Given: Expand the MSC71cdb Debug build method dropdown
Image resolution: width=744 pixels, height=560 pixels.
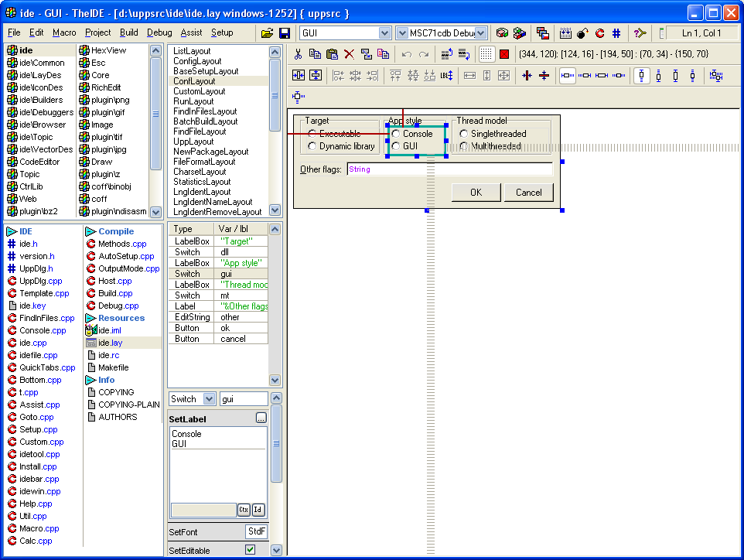Looking at the screenshot, I should coord(480,33).
